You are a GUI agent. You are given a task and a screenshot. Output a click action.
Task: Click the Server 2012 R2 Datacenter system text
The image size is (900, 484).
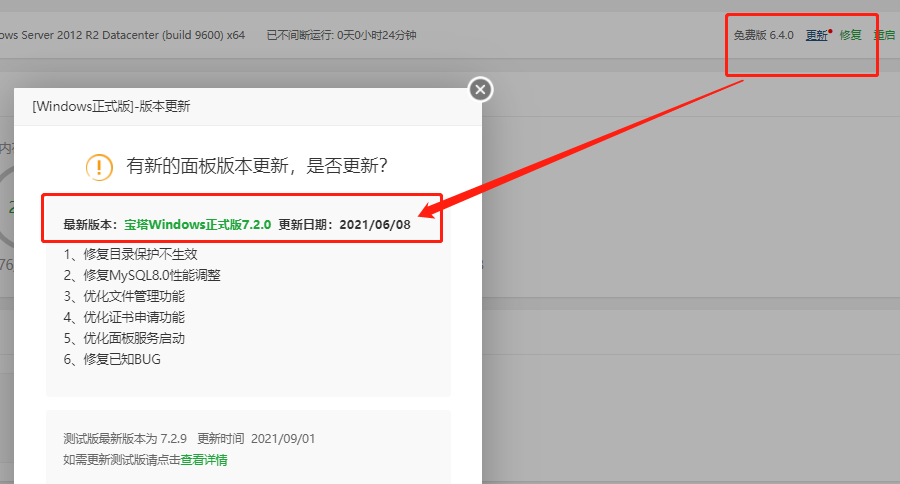point(122,35)
